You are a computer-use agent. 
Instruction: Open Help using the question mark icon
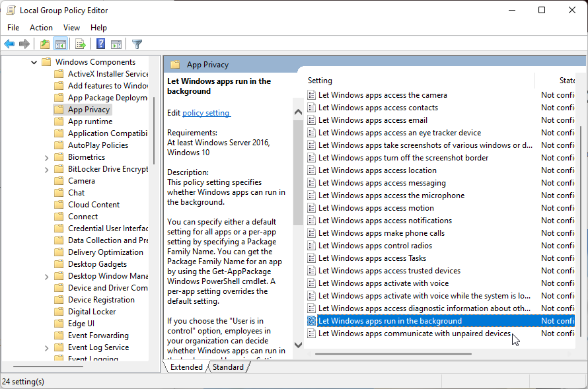click(99, 44)
